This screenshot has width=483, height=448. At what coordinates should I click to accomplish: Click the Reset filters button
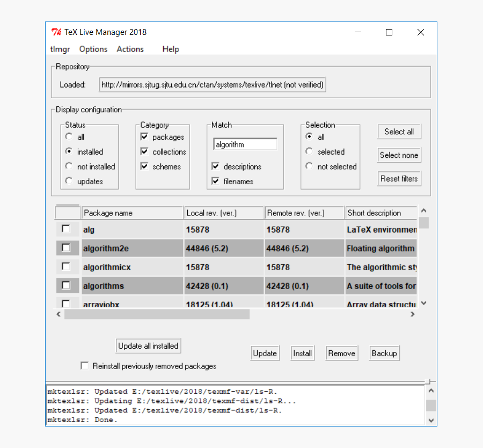tap(399, 178)
